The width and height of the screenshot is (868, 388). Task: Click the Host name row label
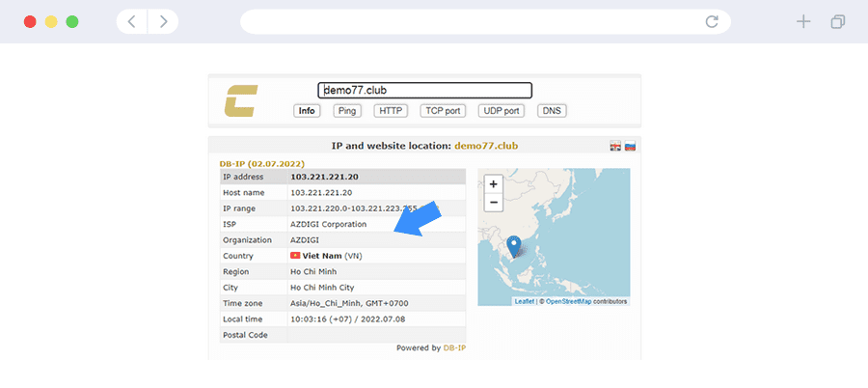click(244, 193)
